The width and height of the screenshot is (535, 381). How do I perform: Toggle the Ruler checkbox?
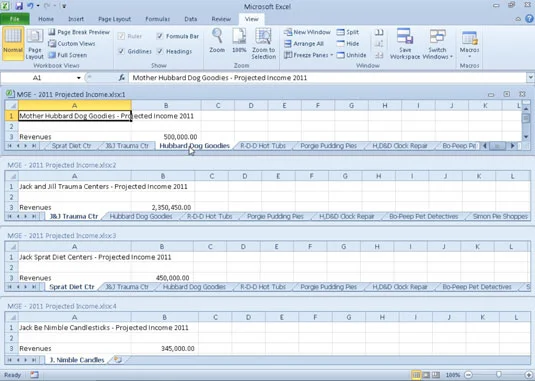pyautogui.click(x=121, y=36)
